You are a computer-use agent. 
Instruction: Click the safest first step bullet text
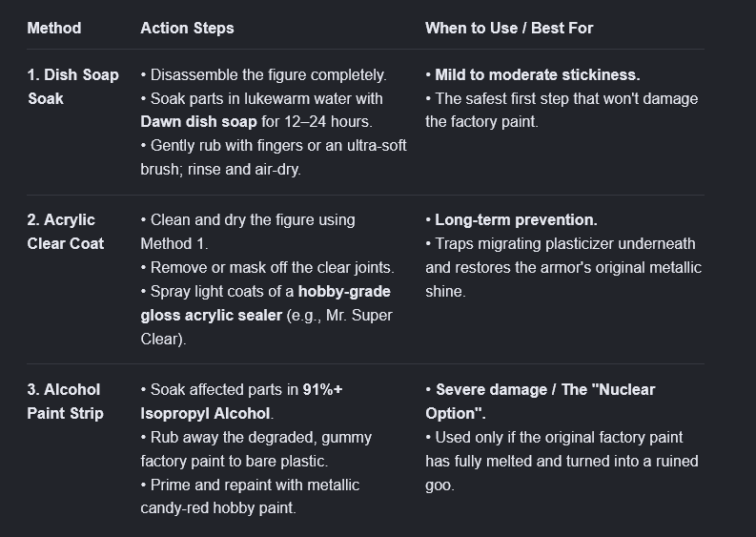(x=562, y=110)
